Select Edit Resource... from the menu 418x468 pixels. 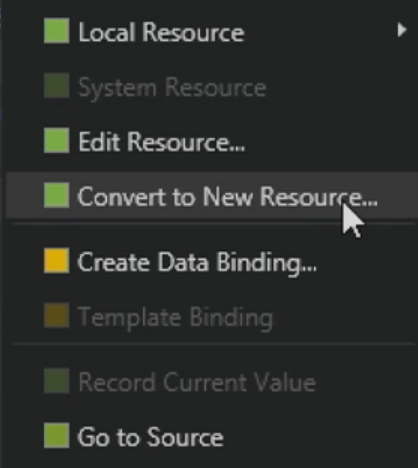162,142
